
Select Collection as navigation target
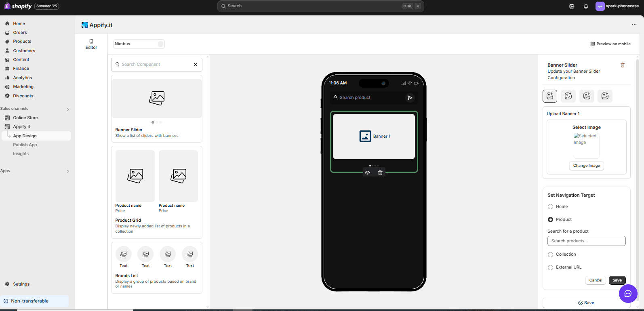coord(550,254)
